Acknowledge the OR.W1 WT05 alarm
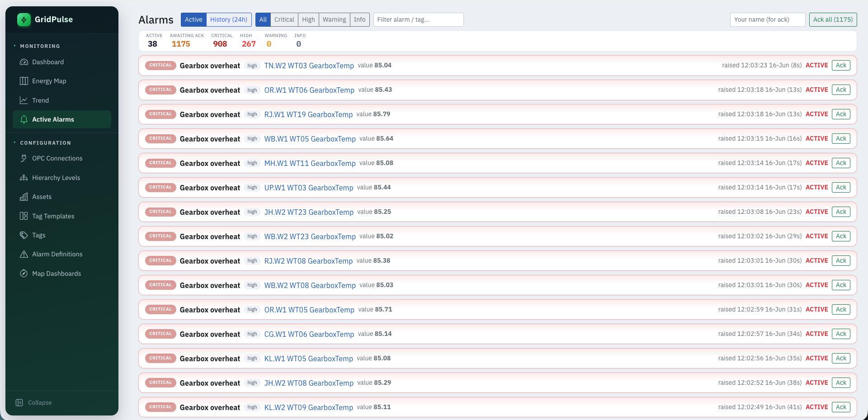 click(841, 310)
